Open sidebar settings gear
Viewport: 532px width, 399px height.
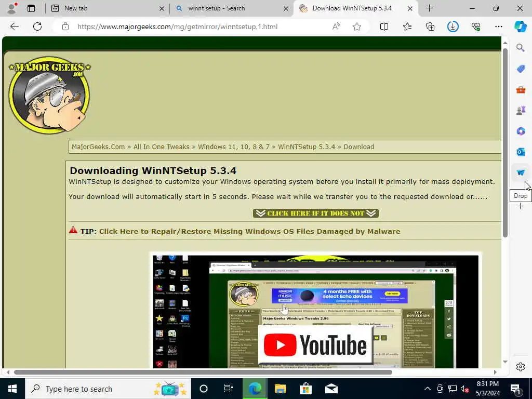click(521, 367)
